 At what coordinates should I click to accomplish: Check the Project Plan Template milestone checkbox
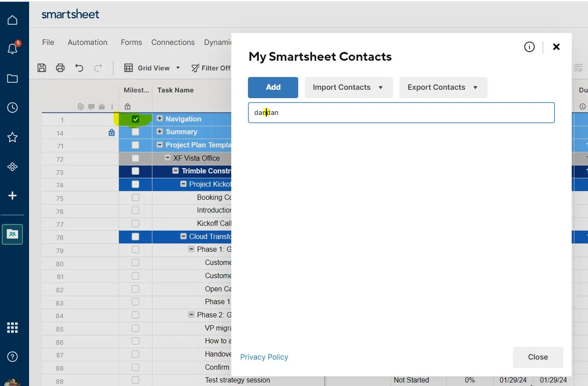[x=135, y=145]
